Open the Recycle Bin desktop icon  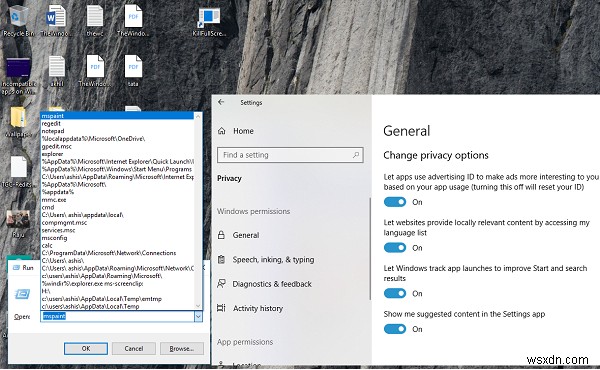pyautogui.click(x=18, y=22)
